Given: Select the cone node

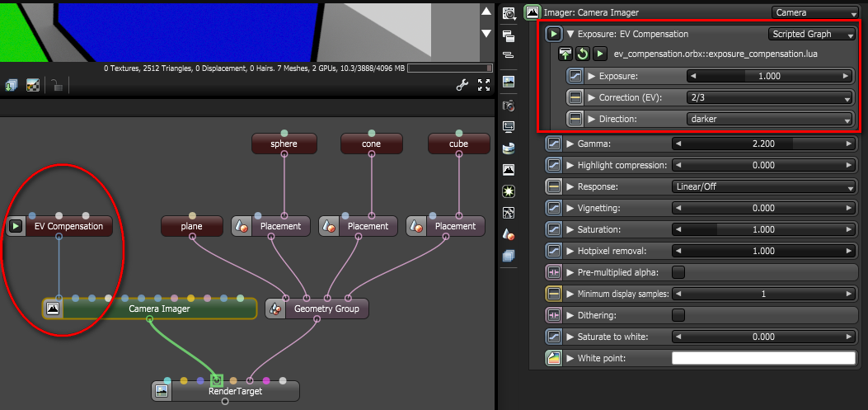Looking at the screenshot, I should (372, 144).
